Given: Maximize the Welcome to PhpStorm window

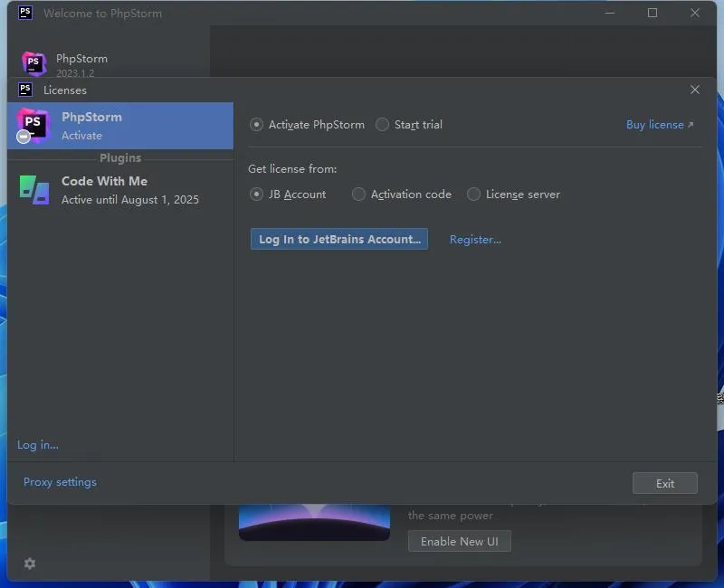Looking at the screenshot, I should [x=653, y=13].
